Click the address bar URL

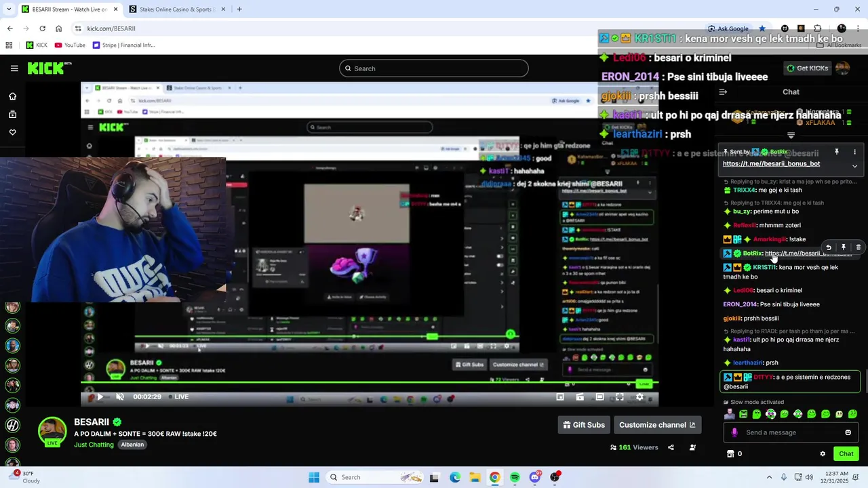pos(111,28)
